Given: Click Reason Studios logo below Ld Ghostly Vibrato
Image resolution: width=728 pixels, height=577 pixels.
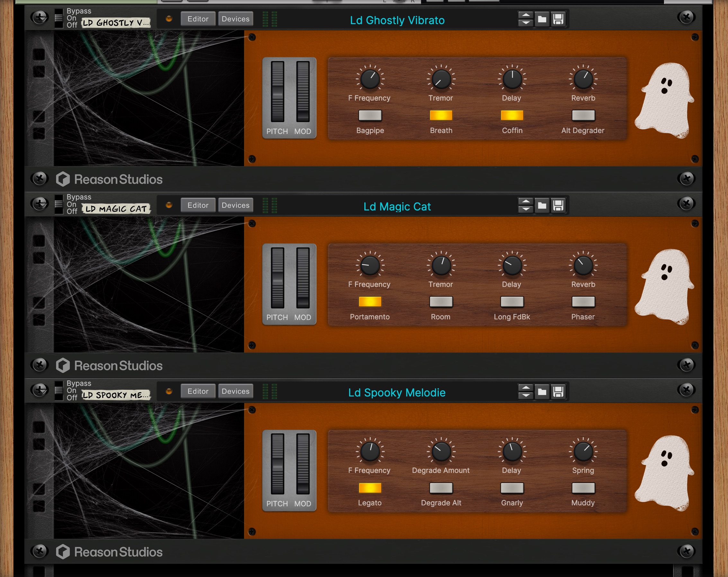Looking at the screenshot, I should point(109,179).
